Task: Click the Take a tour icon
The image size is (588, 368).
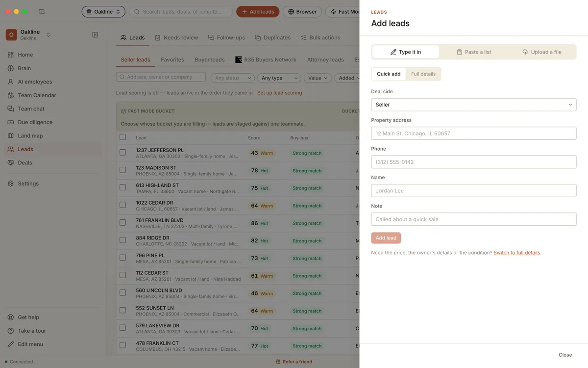Action: point(11,331)
